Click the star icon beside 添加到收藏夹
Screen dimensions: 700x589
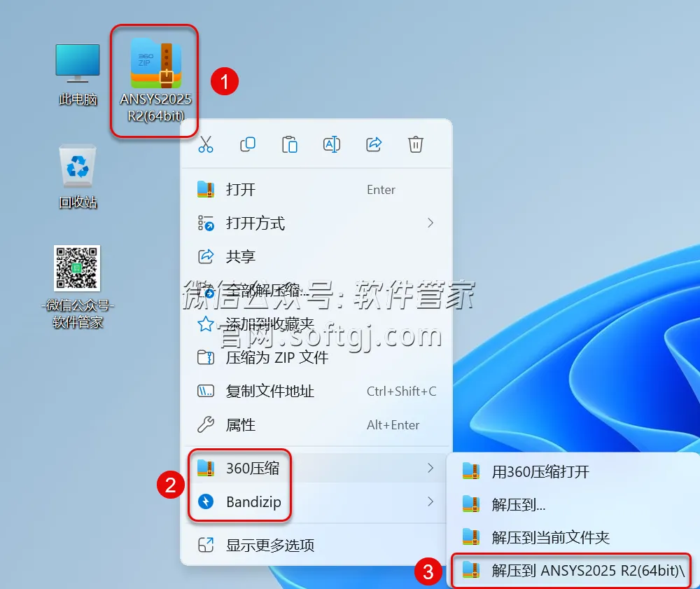click(x=206, y=324)
